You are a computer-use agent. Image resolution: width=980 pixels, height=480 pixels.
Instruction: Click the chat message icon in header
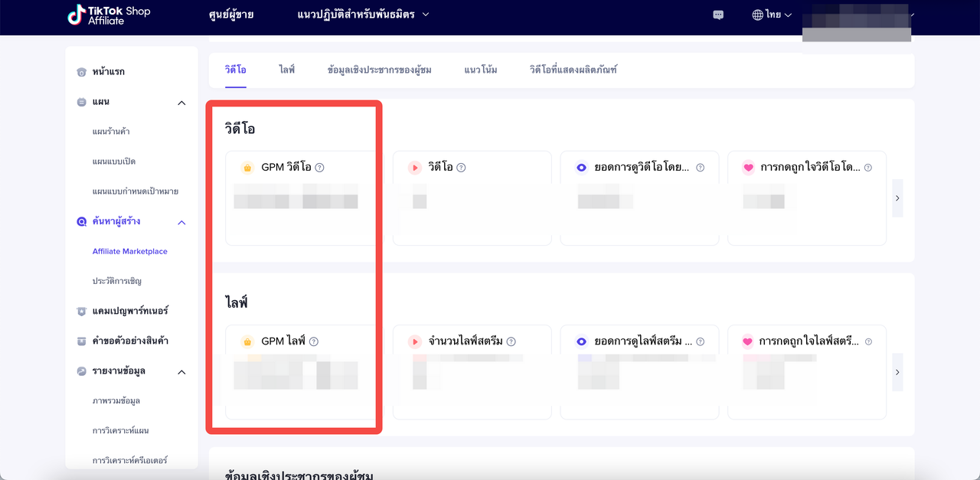pos(718,15)
